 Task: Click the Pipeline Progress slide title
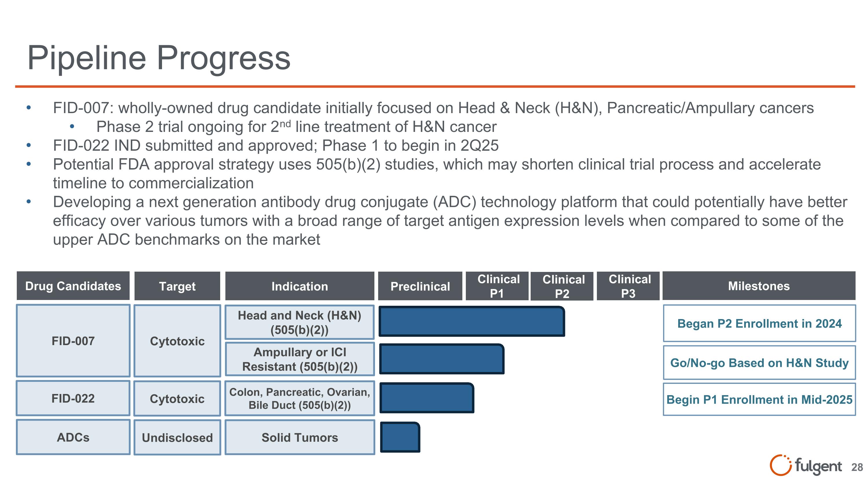(x=159, y=58)
